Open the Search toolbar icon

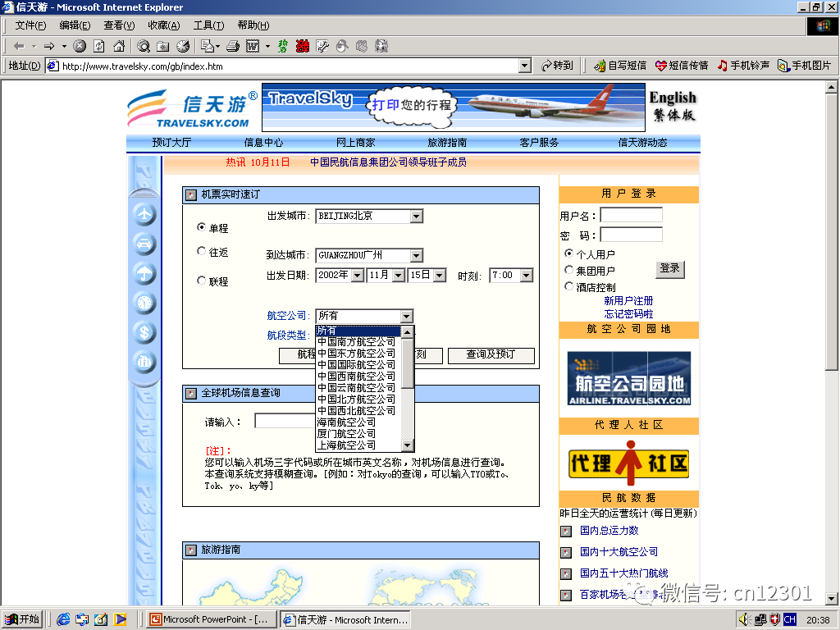click(x=143, y=46)
